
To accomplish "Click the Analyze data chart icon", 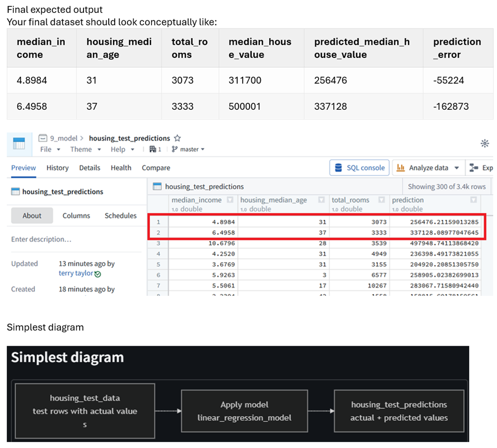I will tap(401, 168).
